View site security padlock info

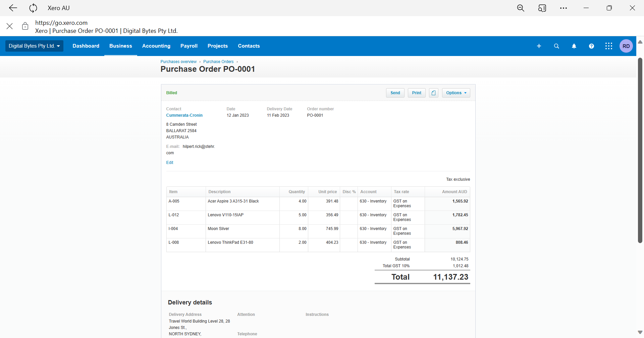(25, 26)
